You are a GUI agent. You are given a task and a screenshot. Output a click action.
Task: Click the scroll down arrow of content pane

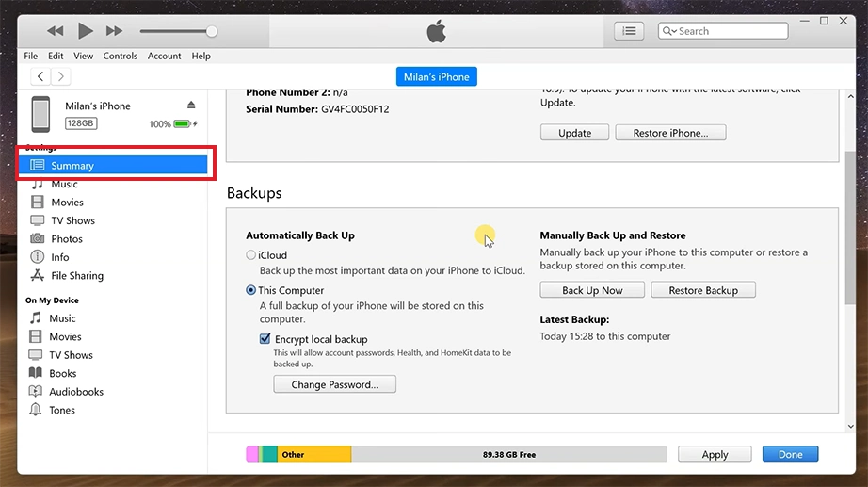[x=850, y=426]
